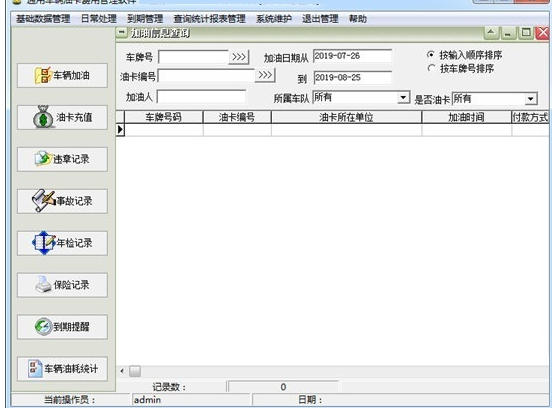The height and width of the screenshot is (408, 552).
Task: Open the 日常处理 menu
Action: click(x=99, y=18)
